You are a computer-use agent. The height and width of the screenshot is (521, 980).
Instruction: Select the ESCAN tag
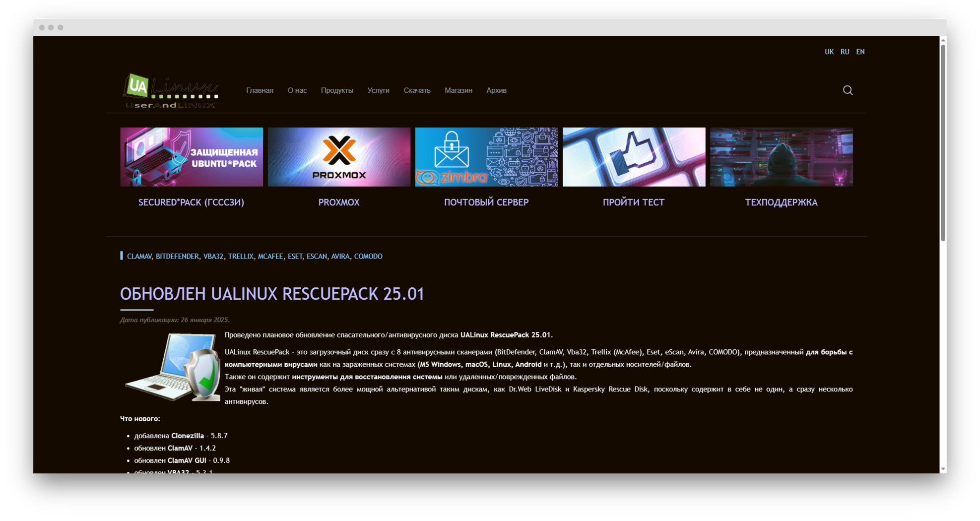pos(317,257)
